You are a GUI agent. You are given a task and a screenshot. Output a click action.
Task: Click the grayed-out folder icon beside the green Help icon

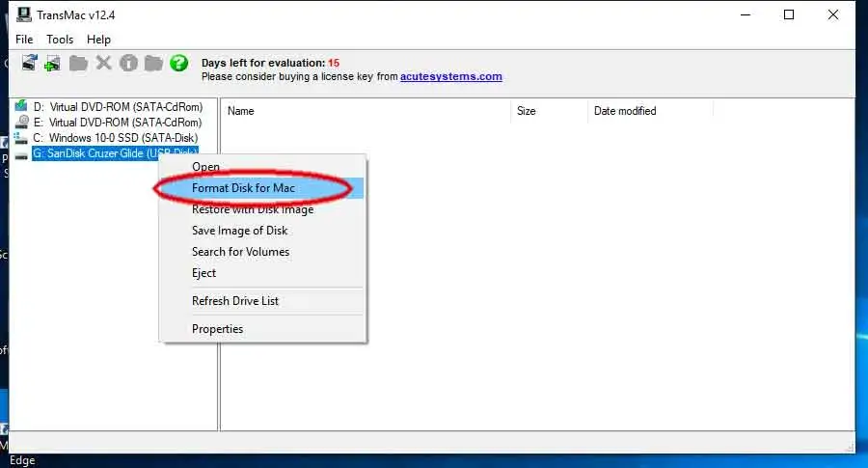coord(153,63)
